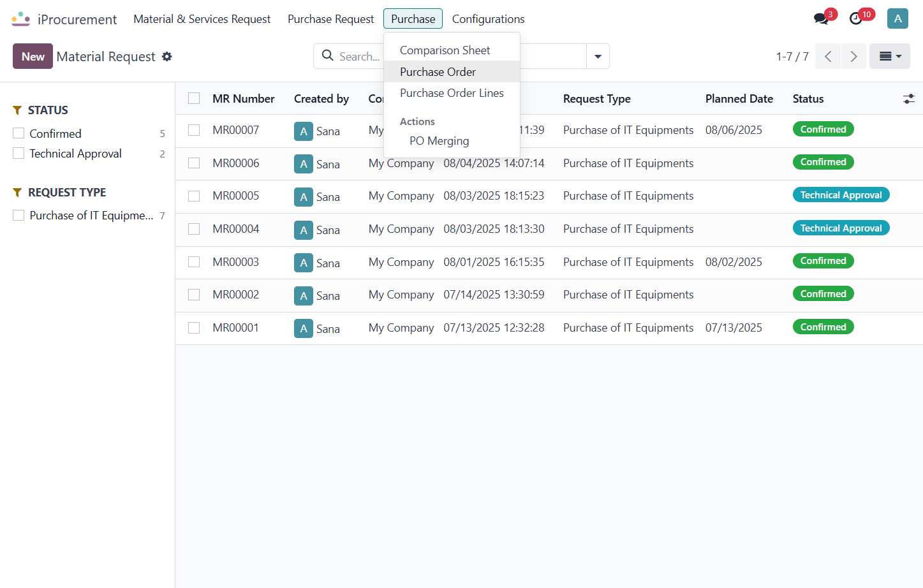Select the MR00004 row checkbox
Image resolution: width=923 pixels, height=588 pixels.
coord(194,229)
